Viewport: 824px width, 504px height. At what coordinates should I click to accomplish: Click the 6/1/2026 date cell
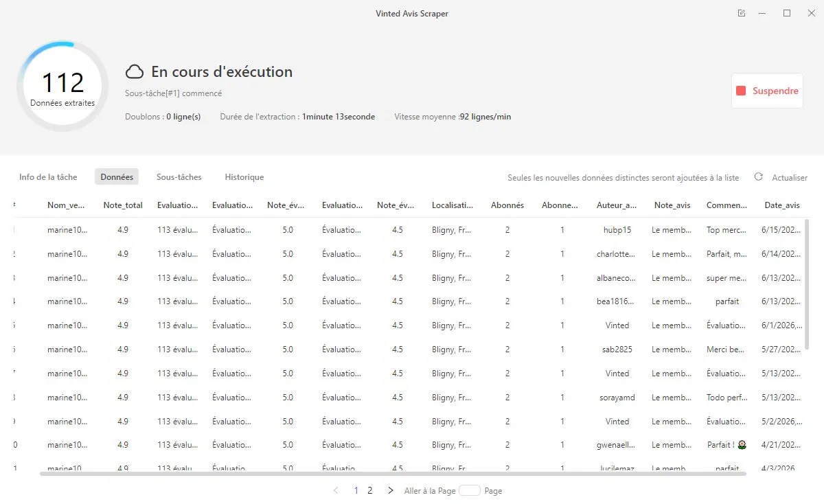click(x=782, y=325)
